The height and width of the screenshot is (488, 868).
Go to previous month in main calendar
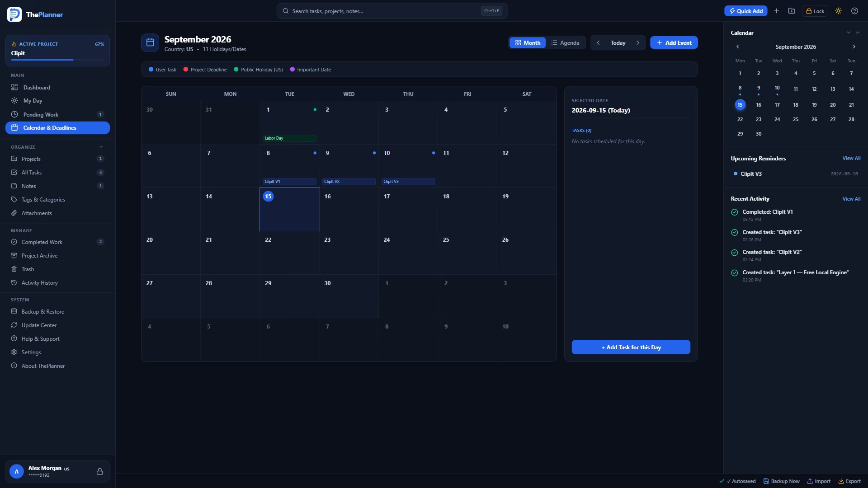pos(598,42)
